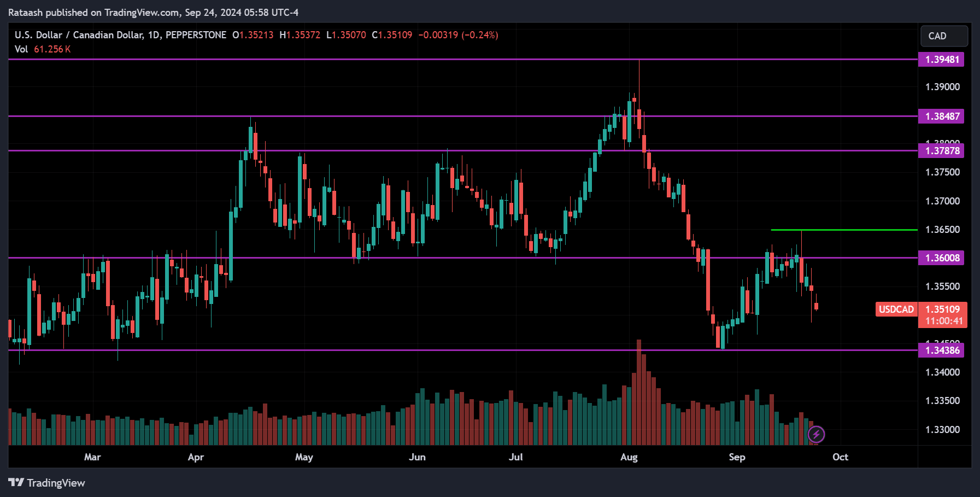Click the low value L1.35070

click(x=346, y=35)
